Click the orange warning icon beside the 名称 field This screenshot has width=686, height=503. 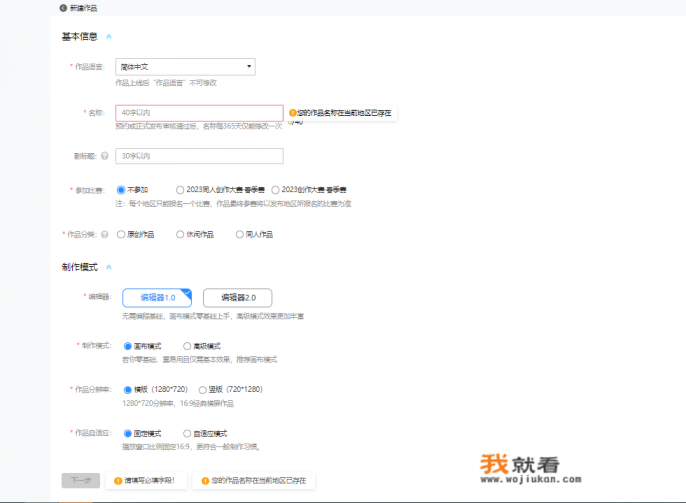[293, 113]
